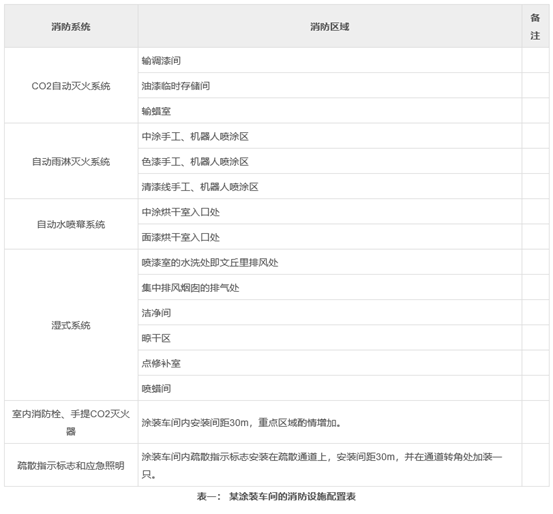The width and height of the screenshot is (553, 514).
Task: Click 清漆线手工、机器人喷涂区 cell
Action: (330, 187)
